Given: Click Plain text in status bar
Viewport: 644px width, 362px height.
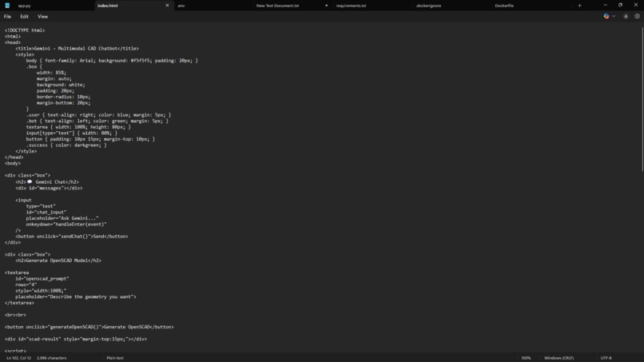Looking at the screenshot, I should [115, 358].
